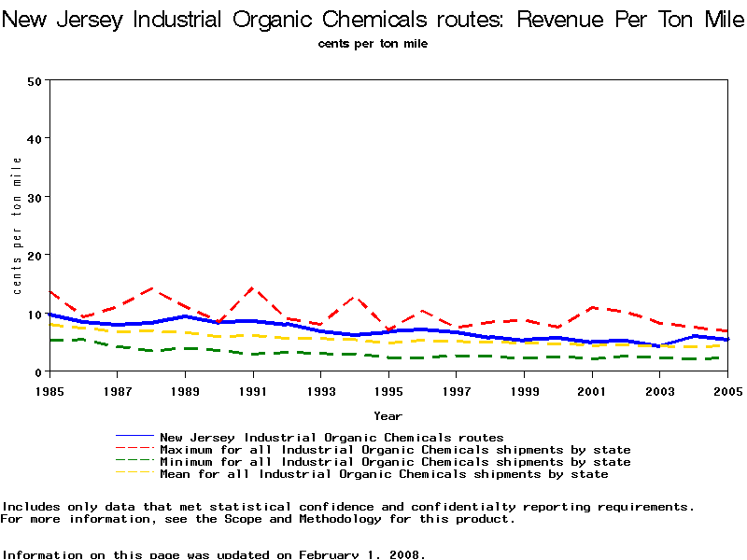Click the 2005 tick label on x-axis
The height and width of the screenshot is (560, 747).
click(x=727, y=389)
